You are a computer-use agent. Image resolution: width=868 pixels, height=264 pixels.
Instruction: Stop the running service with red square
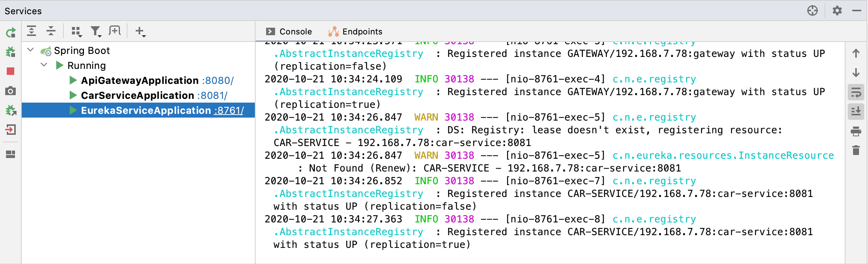pyautogui.click(x=10, y=71)
